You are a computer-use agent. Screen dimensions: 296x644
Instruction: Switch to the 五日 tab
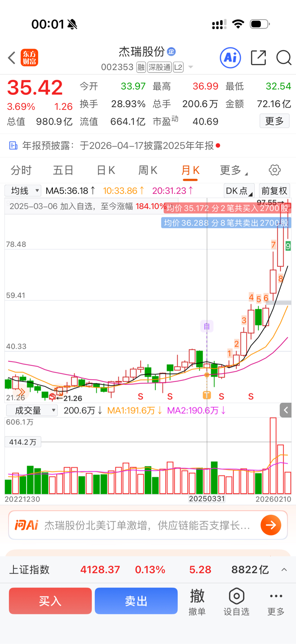(63, 170)
